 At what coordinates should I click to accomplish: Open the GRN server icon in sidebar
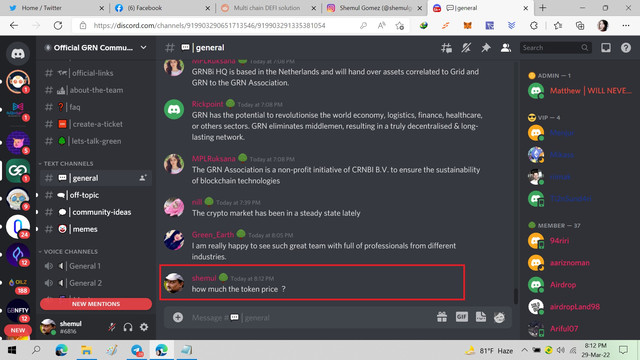click(18, 170)
